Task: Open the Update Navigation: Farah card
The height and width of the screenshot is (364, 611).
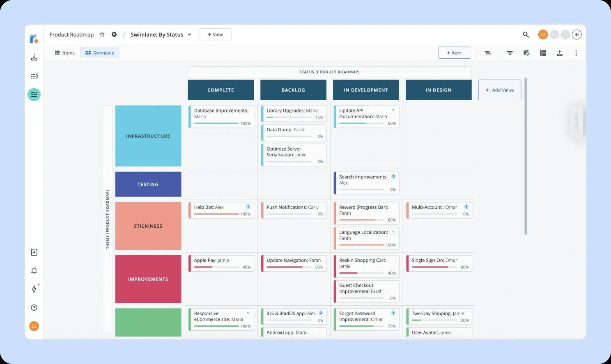Action: click(x=294, y=263)
